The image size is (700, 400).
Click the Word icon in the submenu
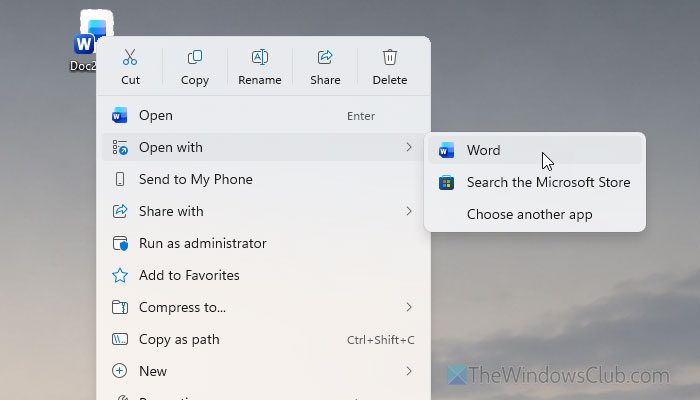(x=446, y=150)
